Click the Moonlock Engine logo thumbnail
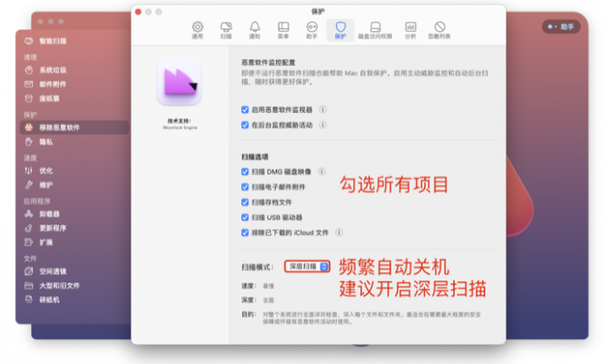606x364 pixels. point(179,82)
